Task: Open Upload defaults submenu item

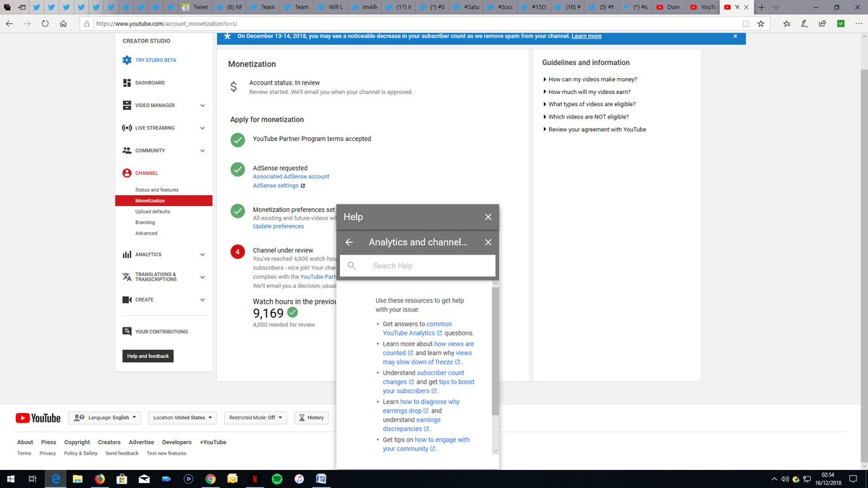Action: tap(153, 212)
